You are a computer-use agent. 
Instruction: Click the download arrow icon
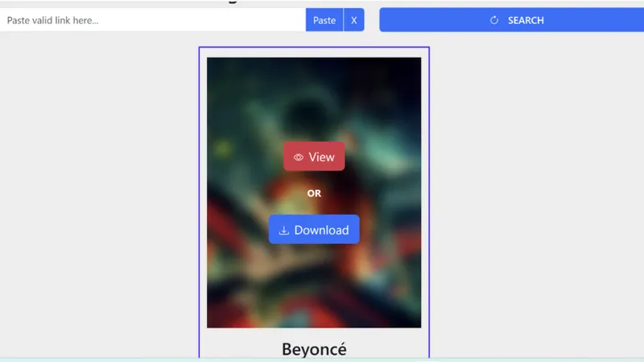pyautogui.click(x=284, y=231)
